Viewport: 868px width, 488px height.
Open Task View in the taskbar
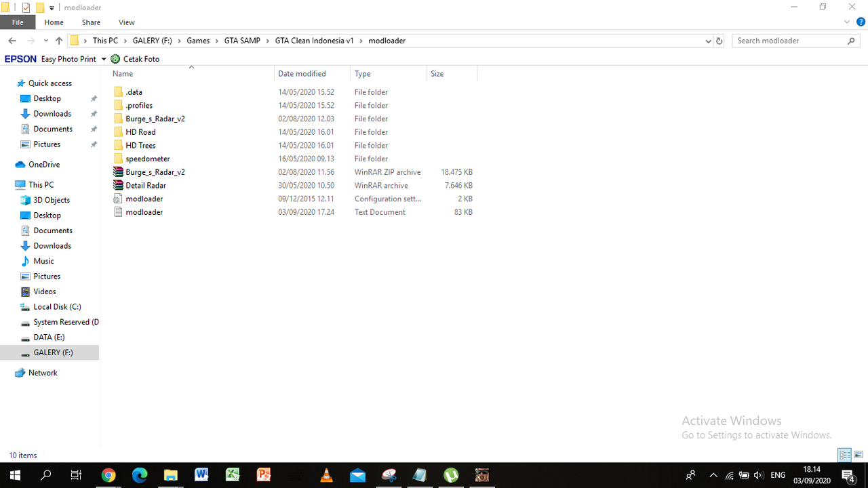(77, 475)
